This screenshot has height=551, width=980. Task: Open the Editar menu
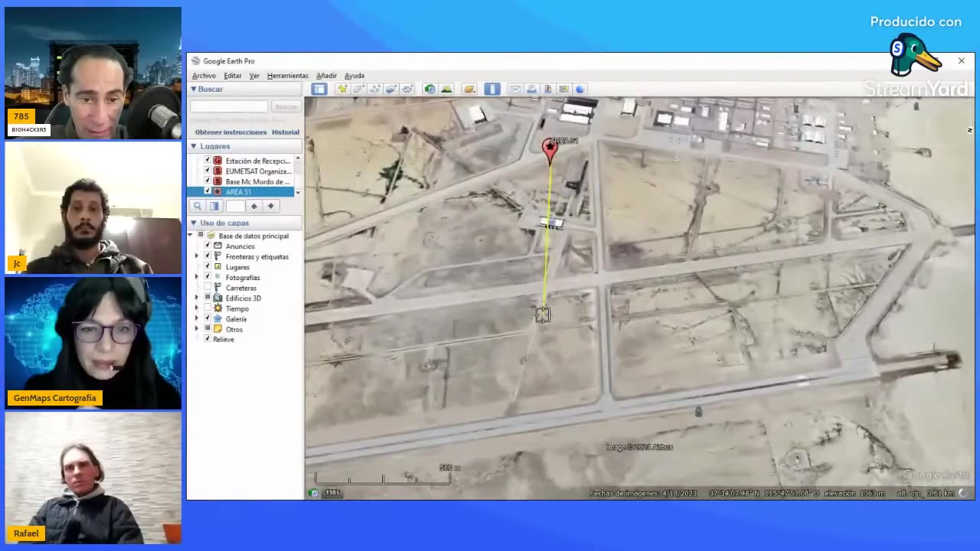tap(233, 76)
